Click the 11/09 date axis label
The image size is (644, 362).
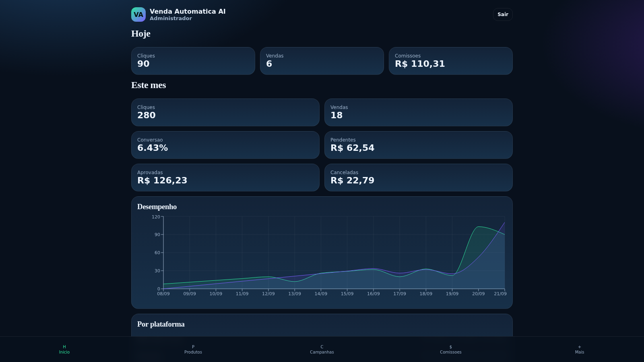click(242, 294)
